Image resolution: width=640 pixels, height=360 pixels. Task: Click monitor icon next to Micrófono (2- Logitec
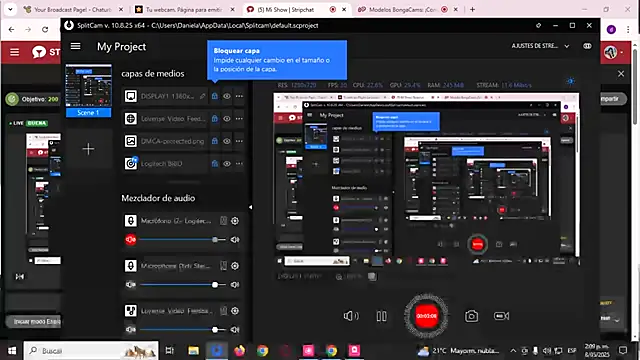point(223,221)
